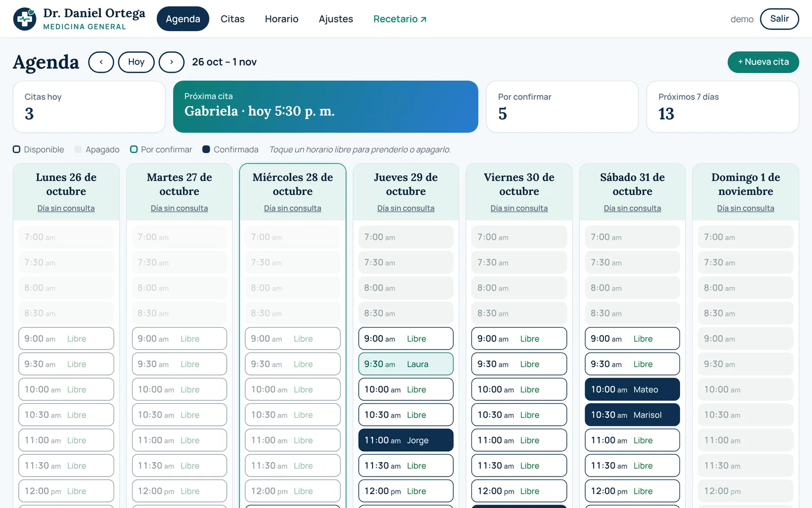Turn on Viernes 8:30 am slot
Screen dimensions: 812x508
tap(519, 313)
